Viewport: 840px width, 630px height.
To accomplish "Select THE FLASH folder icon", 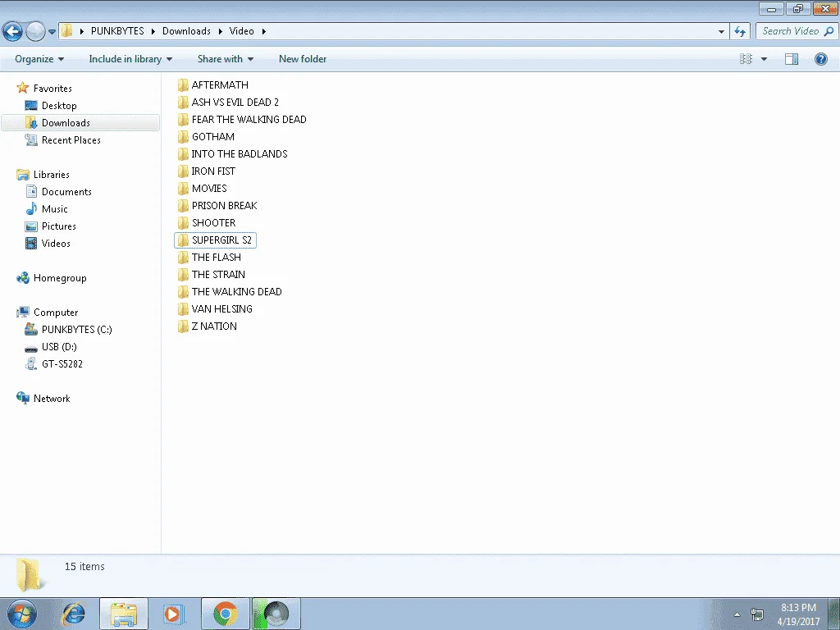I will pyautogui.click(x=183, y=257).
